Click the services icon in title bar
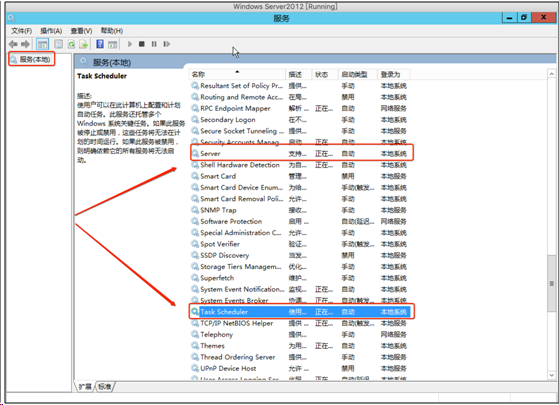559x405 pixels. (11, 18)
